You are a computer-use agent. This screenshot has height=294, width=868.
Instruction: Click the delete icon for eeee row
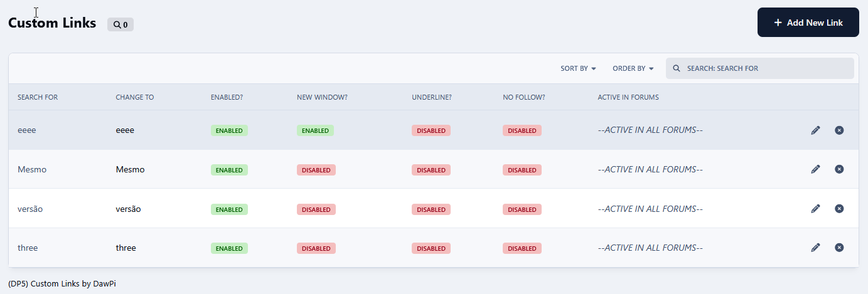839,130
